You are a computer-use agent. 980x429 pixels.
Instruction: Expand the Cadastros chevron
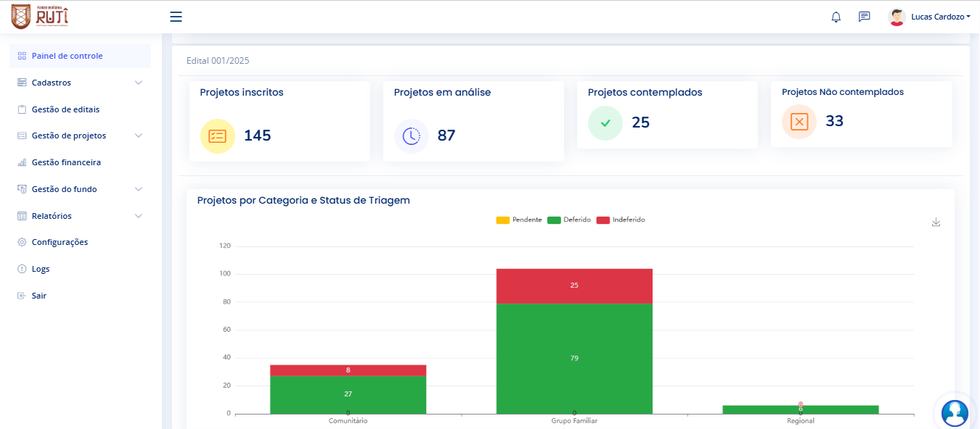click(139, 83)
